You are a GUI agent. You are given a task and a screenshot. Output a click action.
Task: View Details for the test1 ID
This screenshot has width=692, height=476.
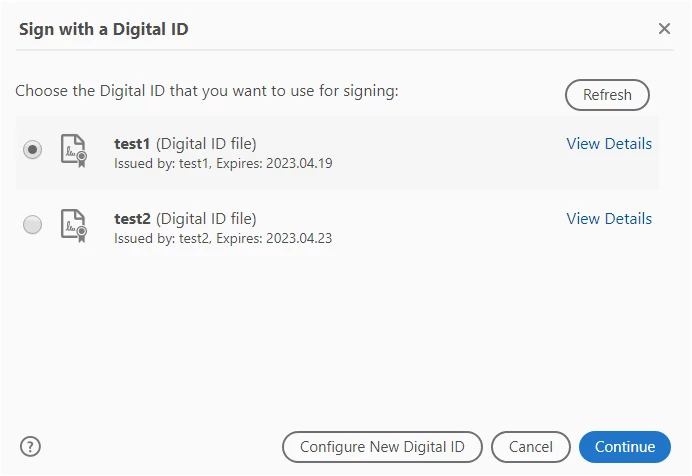[x=609, y=144]
